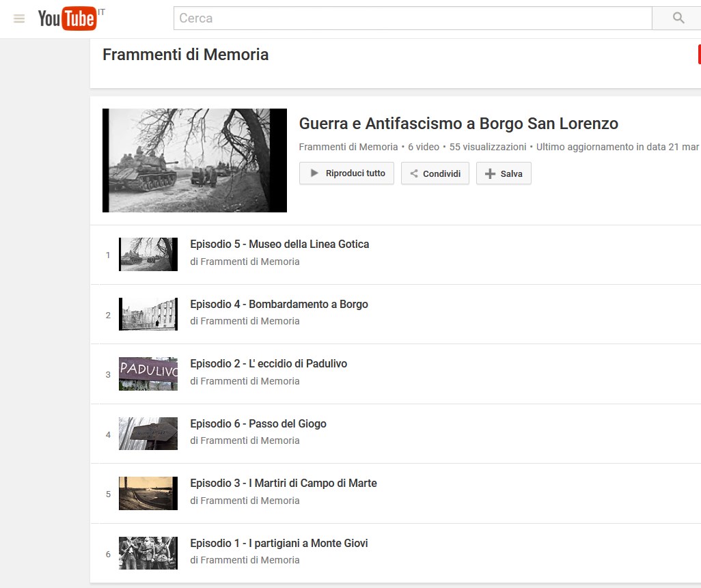Open Episodio 2 L'eccidio di Padulivo

coord(269,364)
